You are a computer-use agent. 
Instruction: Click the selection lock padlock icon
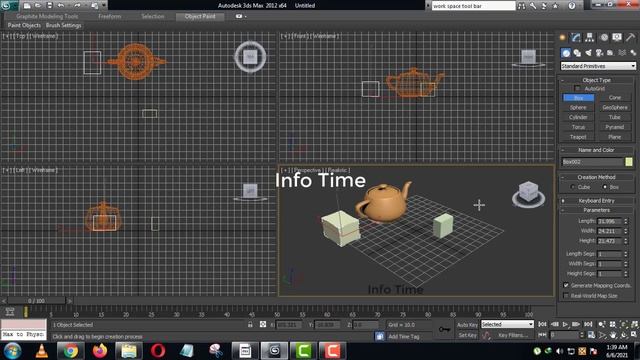(250, 324)
